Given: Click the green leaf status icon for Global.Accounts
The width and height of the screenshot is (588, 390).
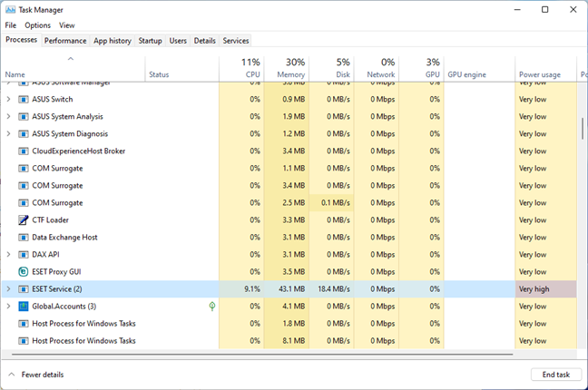Looking at the screenshot, I should click(x=211, y=307).
